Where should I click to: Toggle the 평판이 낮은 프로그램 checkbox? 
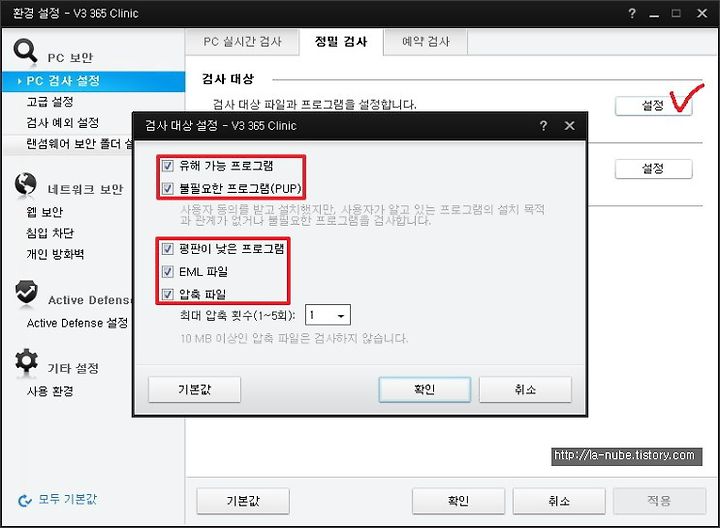[x=168, y=249]
